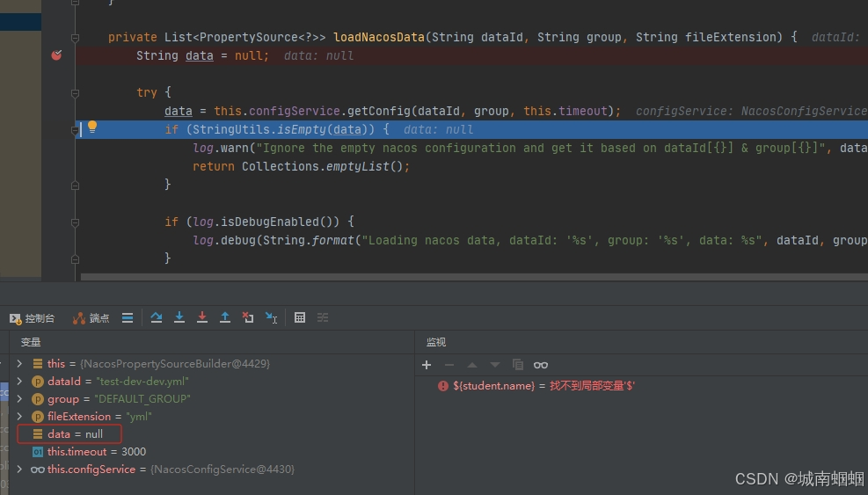Collapse the loadNacosData method fold marker
The height and width of the screenshot is (495, 868).
pos(76,38)
